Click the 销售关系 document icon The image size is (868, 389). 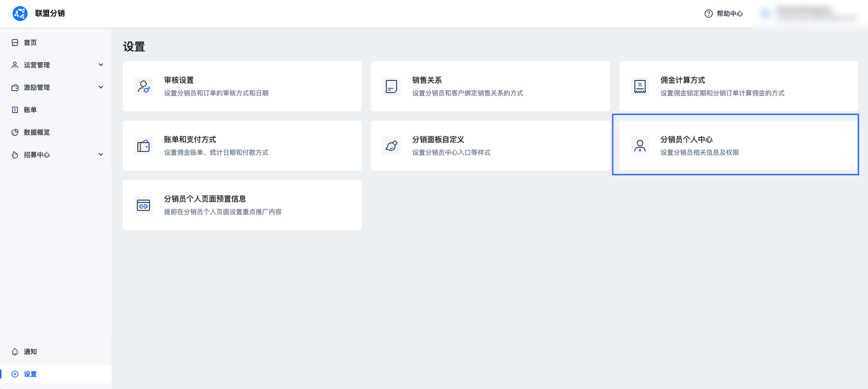click(x=391, y=87)
